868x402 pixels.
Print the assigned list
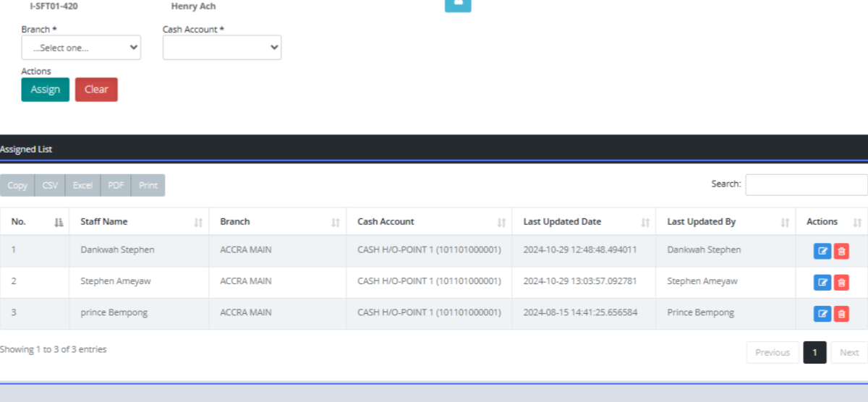click(x=148, y=185)
